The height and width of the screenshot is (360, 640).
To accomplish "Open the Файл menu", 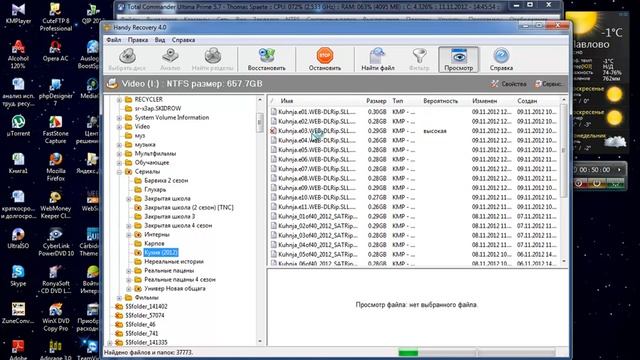I will click(114, 40).
